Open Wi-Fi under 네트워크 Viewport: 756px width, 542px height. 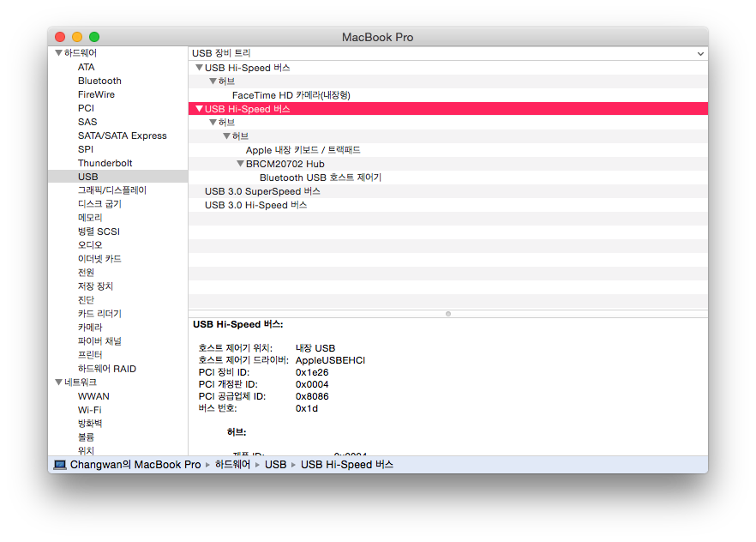pyautogui.click(x=90, y=410)
